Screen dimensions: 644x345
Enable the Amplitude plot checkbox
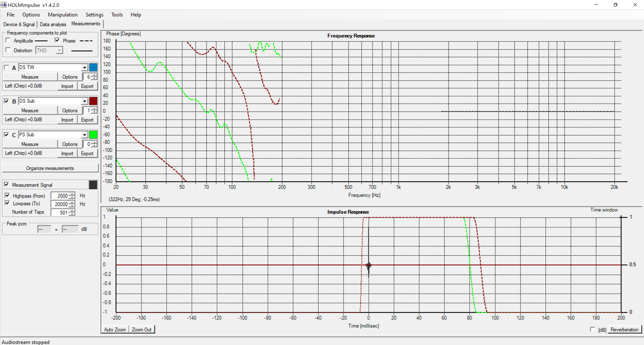click(x=8, y=40)
